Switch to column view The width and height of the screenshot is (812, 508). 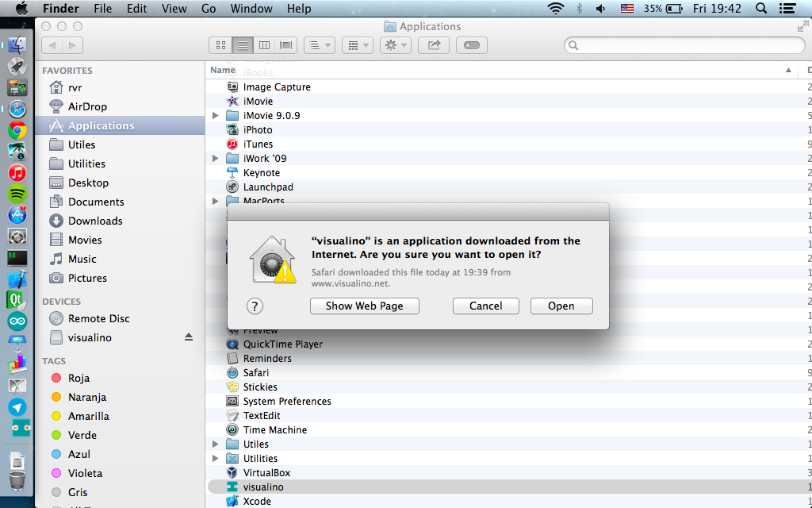point(264,45)
